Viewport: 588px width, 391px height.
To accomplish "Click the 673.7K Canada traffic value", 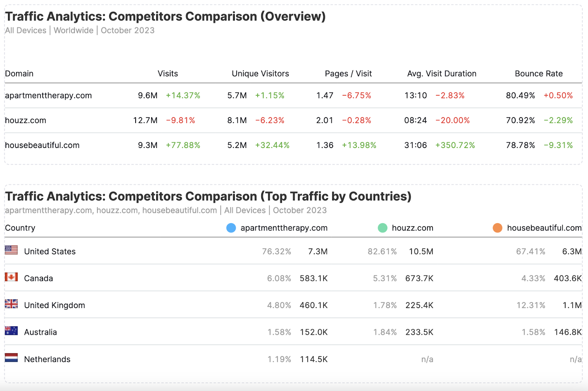I will click(419, 278).
